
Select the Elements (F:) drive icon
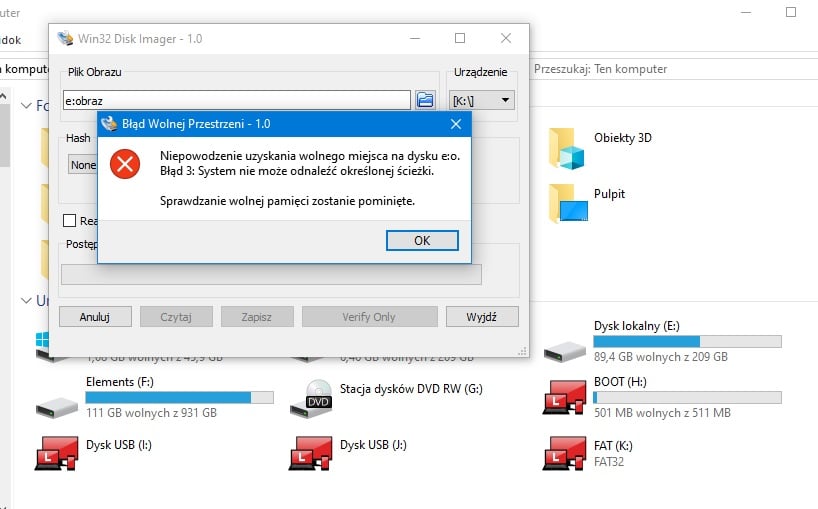coord(57,407)
